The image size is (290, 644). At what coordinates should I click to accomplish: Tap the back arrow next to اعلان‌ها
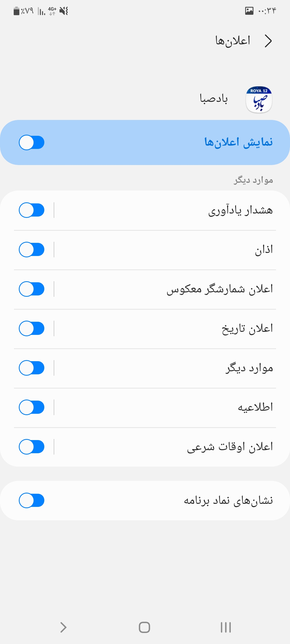pos(268,41)
